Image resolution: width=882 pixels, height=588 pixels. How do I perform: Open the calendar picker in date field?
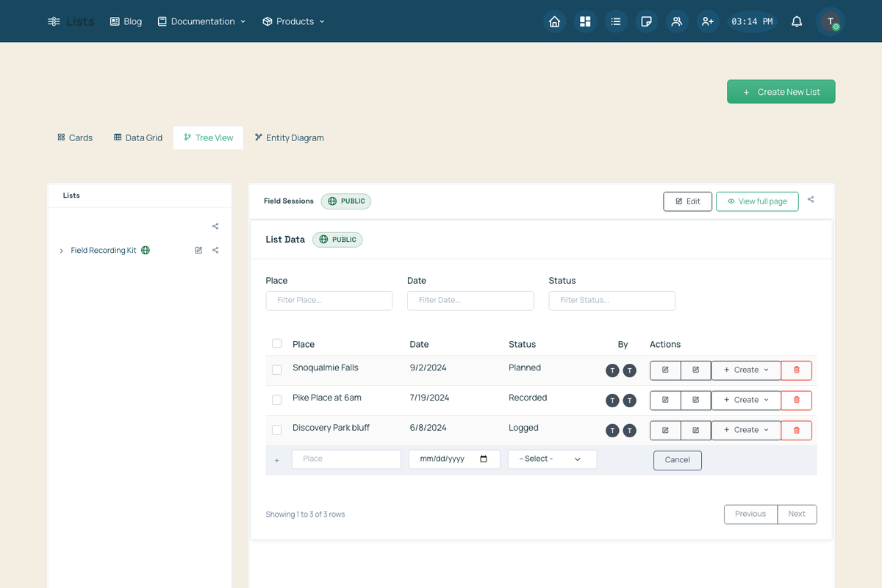pyautogui.click(x=484, y=459)
